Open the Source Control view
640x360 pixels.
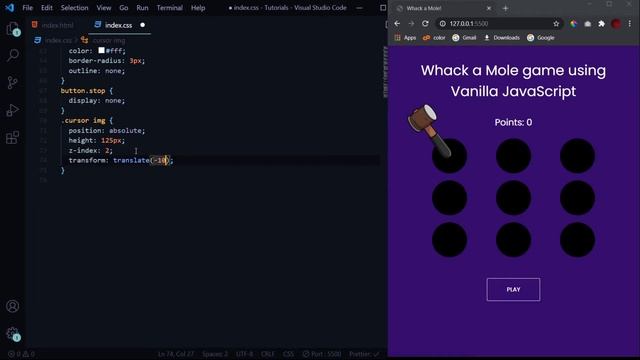pyautogui.click(x=13, y=82)
